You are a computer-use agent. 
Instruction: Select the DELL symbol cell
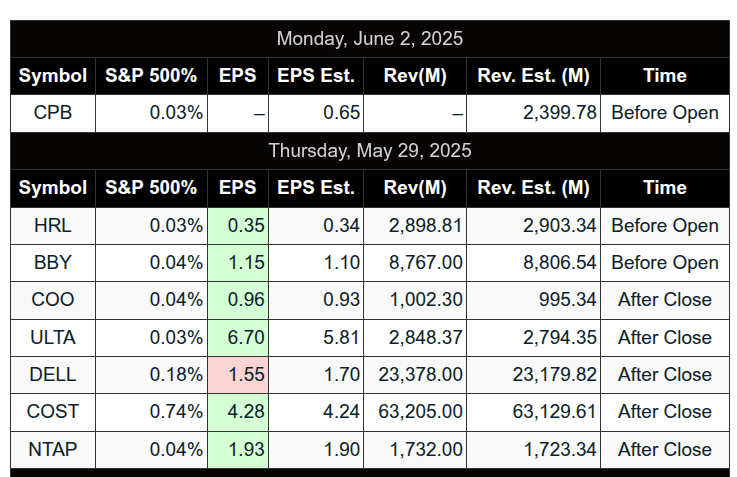tap(53, 375)
